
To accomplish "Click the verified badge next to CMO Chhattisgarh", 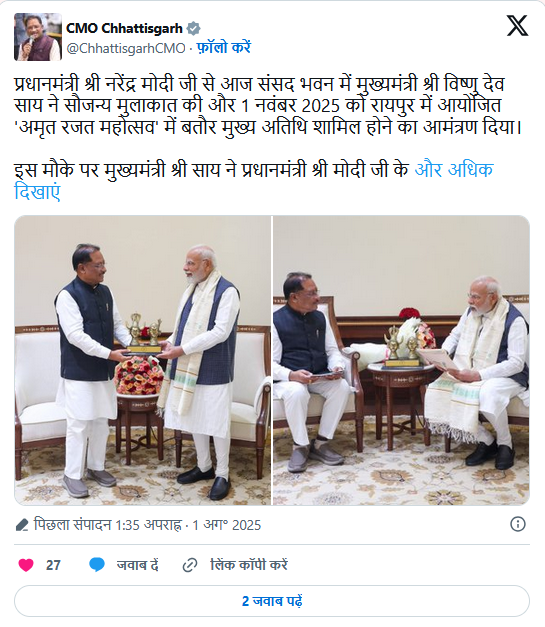I will pos(194,28).
